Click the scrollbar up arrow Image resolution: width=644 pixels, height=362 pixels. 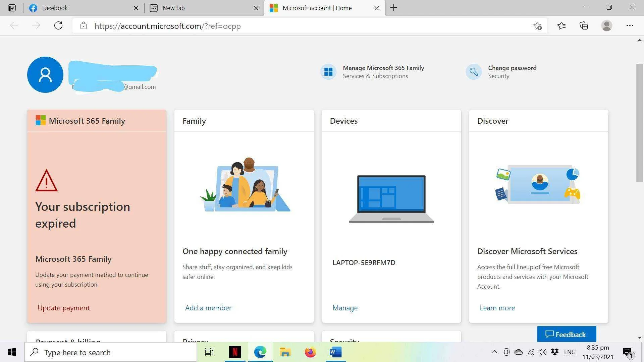[640, 40]
